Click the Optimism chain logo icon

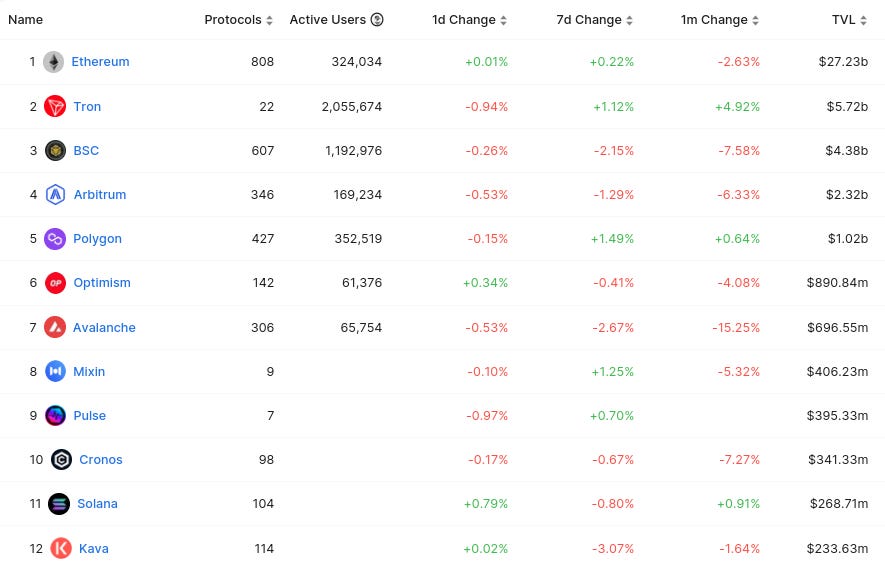coord(55,283)
